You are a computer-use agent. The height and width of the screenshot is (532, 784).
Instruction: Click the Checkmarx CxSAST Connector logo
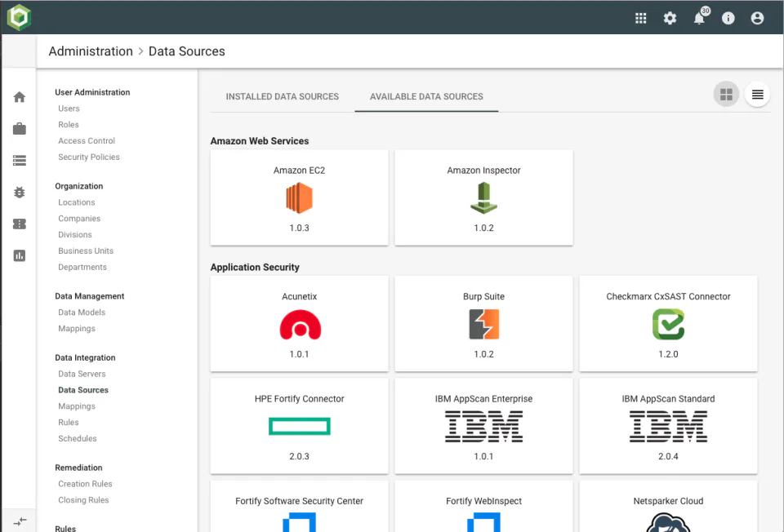coord(668,324)
